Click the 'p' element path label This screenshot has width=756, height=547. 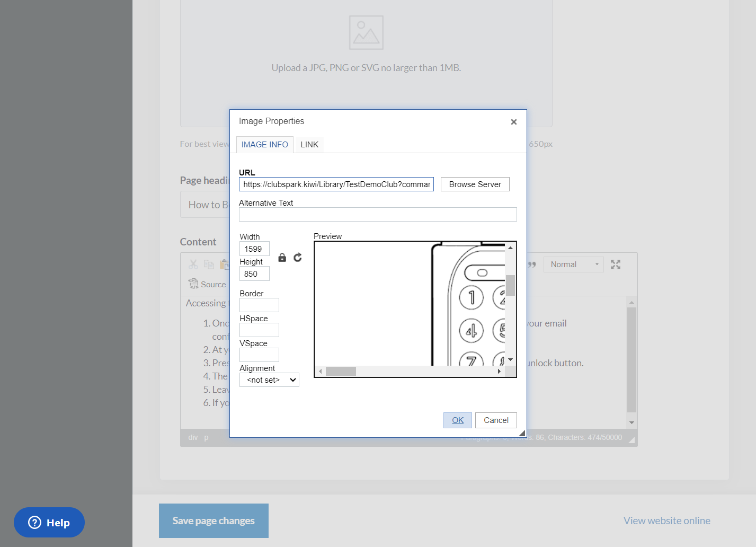click(x=206, y=437)
